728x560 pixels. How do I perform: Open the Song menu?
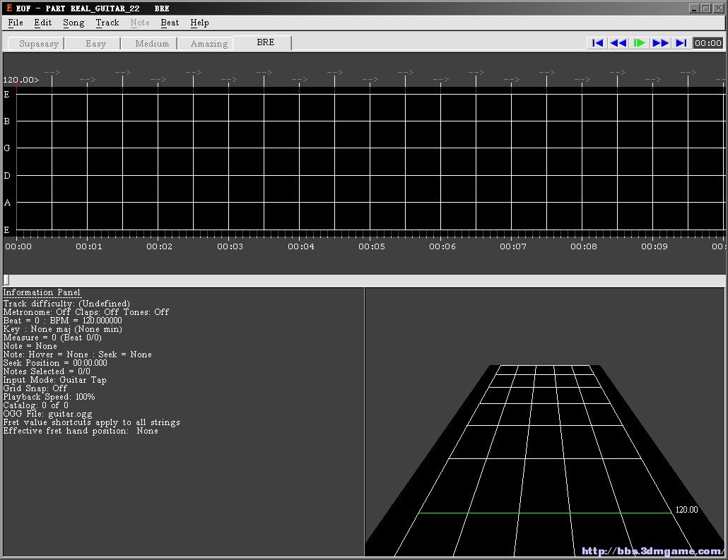[74, 23]
